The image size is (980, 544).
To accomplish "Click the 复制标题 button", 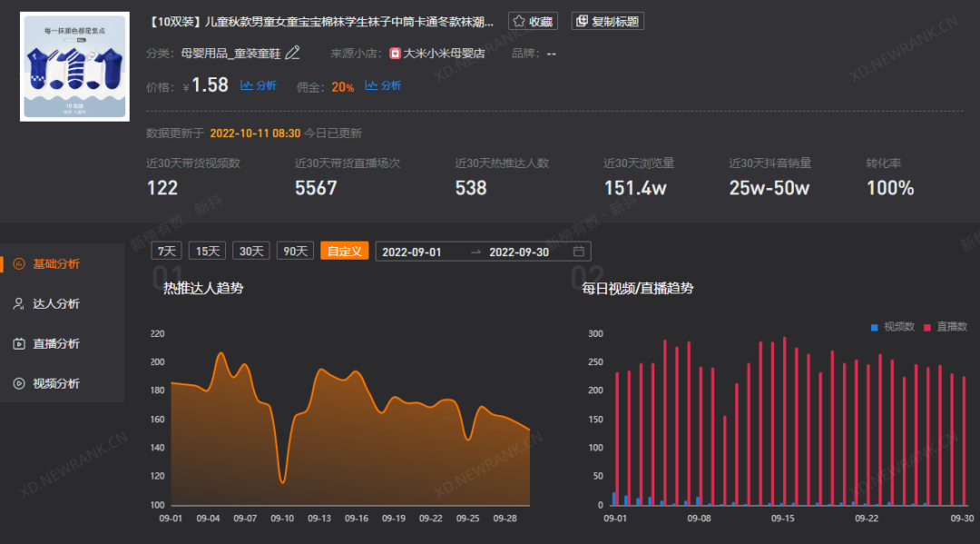I will (607, 21).
